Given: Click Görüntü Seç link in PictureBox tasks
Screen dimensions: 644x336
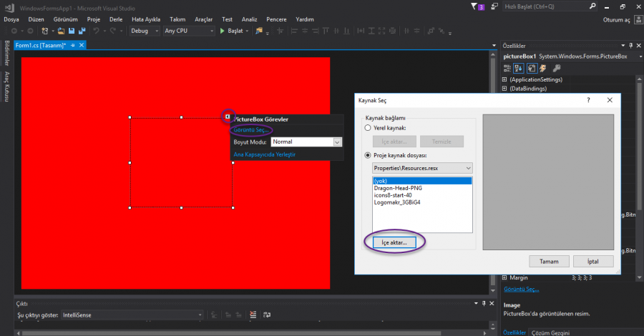Looking at the screenshot, I should click(x=251, y=129).
